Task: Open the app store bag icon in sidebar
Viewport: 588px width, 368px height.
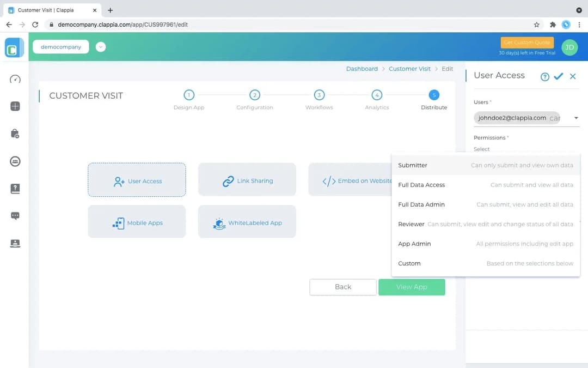Action: [14, 134]
